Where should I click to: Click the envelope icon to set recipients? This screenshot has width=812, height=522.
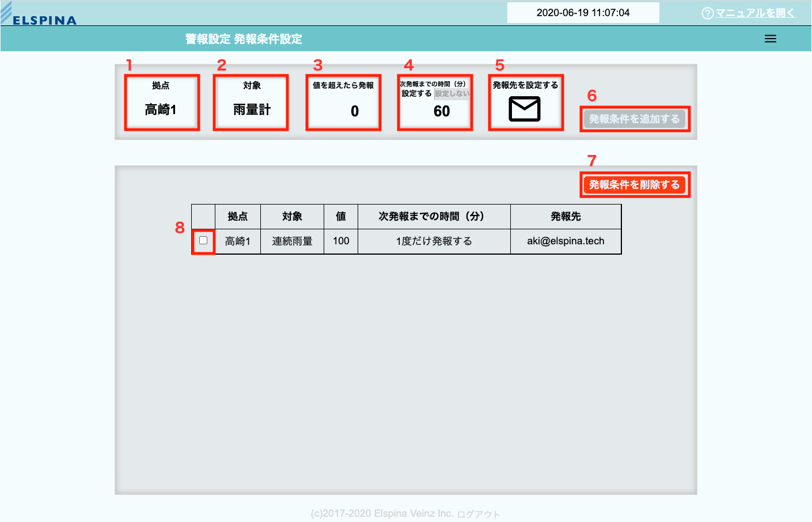click(525, 109)
